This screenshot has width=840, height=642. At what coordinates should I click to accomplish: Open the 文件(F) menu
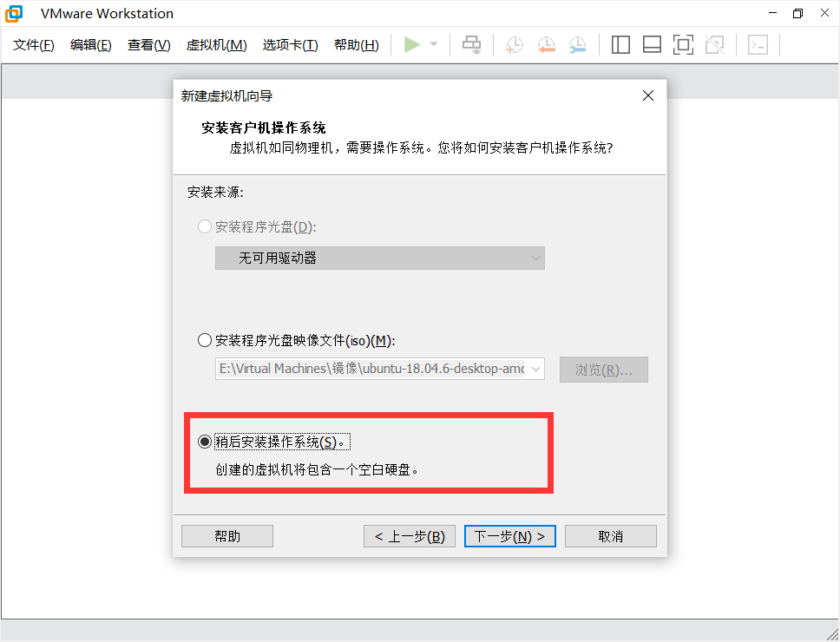coord(34,45)
